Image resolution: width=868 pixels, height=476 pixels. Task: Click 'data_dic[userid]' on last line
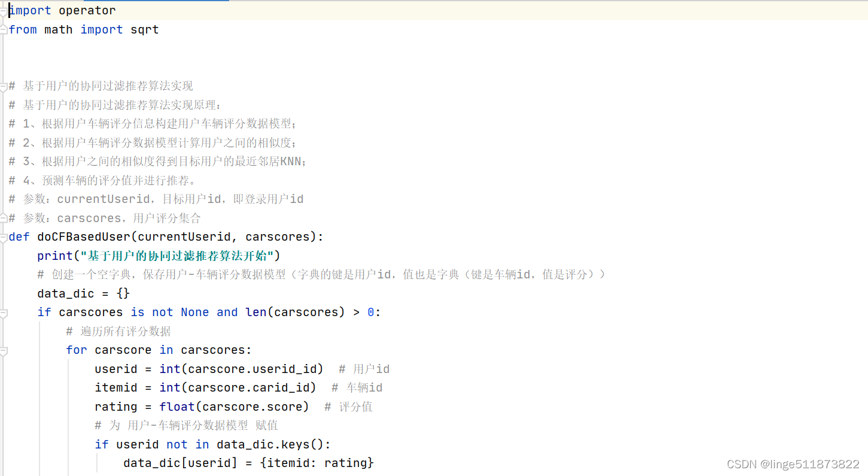coord(181,463)
